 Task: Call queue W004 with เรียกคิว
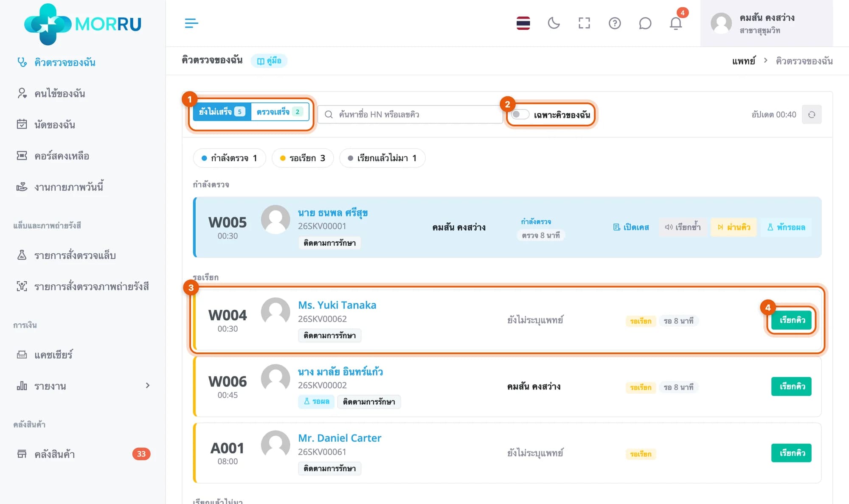tap(791, 320)
